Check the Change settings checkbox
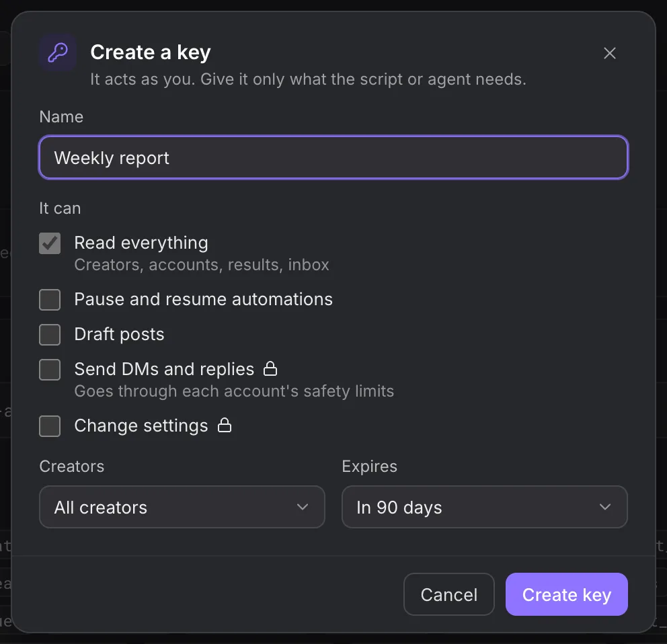667x644 pixels. (x=50, y=426)
